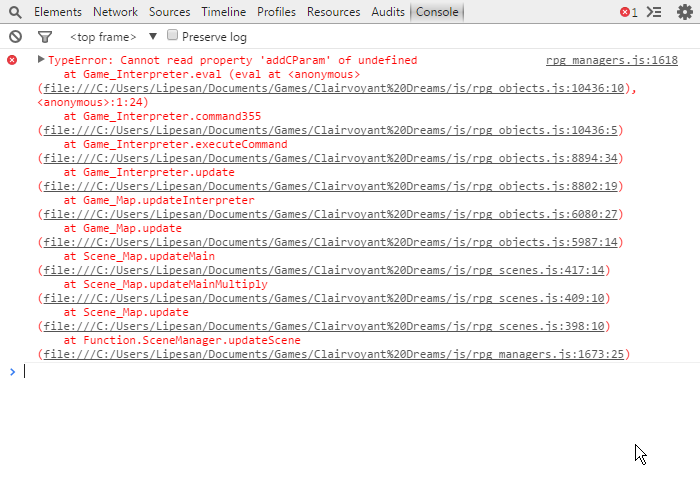The image size is (700, 500).
Task: Click the 'at Game_Map.update' line
Action: 122,228
